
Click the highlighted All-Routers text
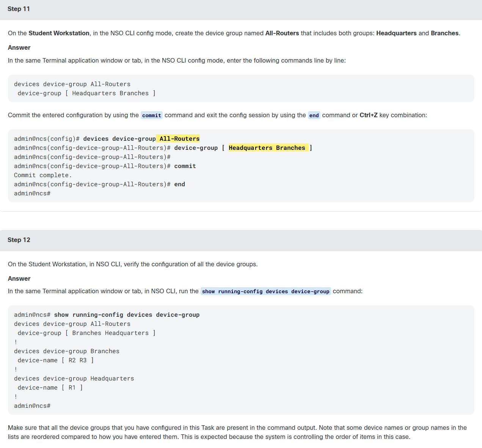[x=179, y=139]
